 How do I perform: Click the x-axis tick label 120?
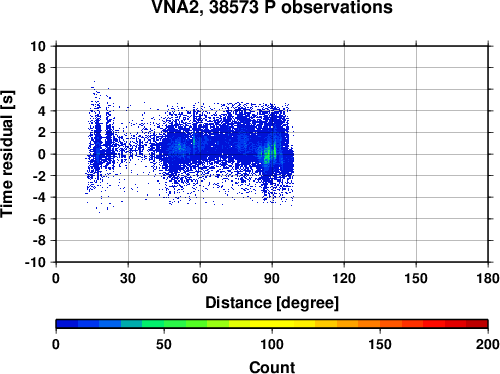coord(344,278)
